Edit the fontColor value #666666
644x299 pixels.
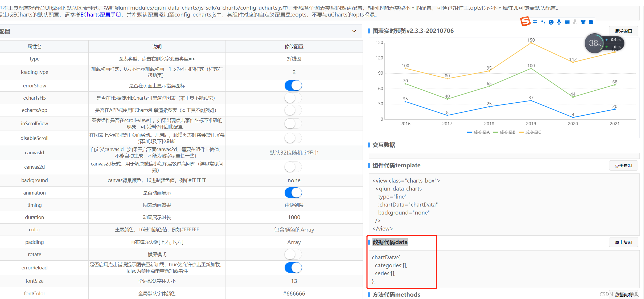pos(294,294)
